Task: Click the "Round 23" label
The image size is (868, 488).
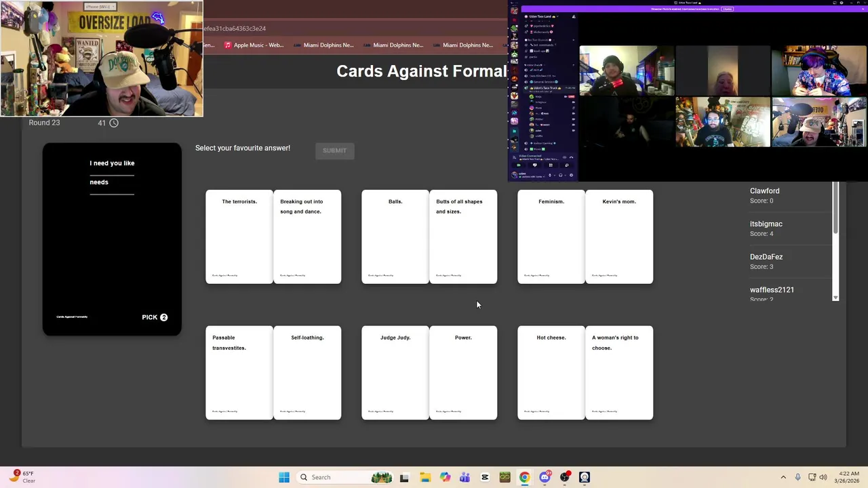Action: 44,123
